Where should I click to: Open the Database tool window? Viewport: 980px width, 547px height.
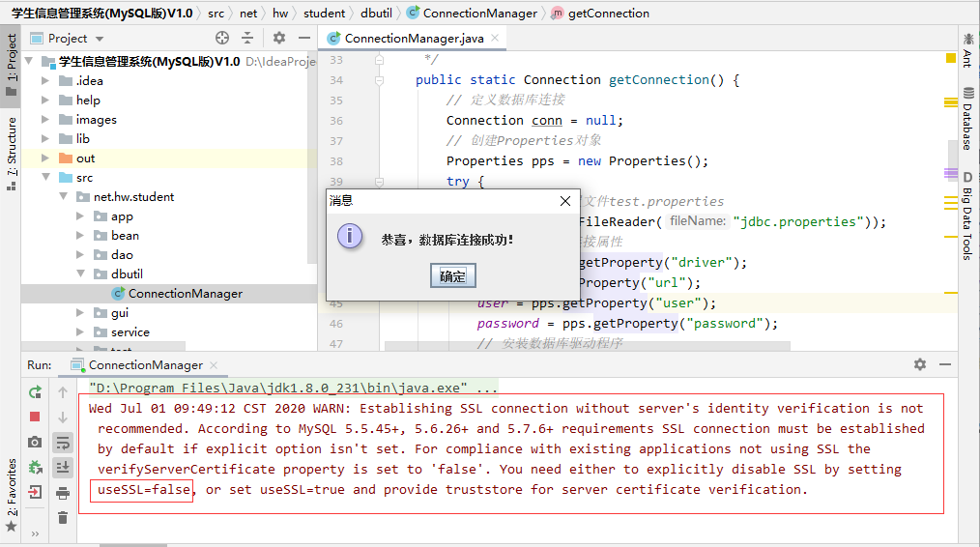point(968,119)
